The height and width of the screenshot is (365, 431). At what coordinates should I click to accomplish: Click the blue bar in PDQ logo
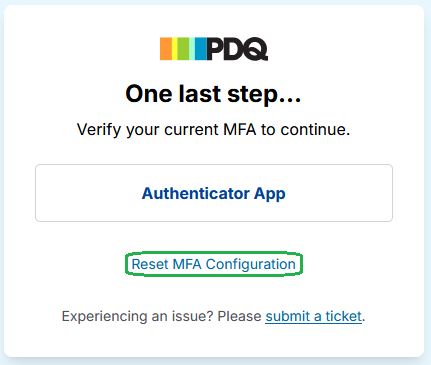pos(201,49)
